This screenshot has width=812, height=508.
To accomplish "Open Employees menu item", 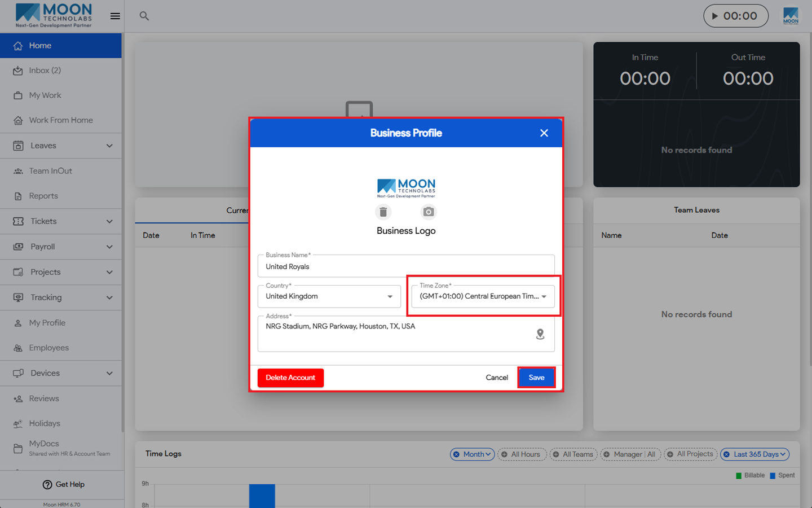I will 61,348.
